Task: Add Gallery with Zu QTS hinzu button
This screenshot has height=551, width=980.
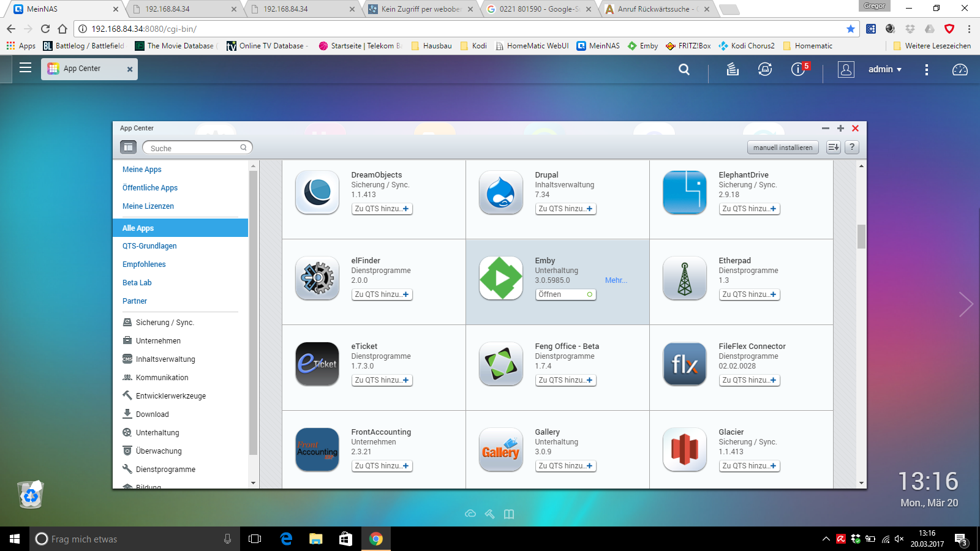Action: click(x=566, y=466)
